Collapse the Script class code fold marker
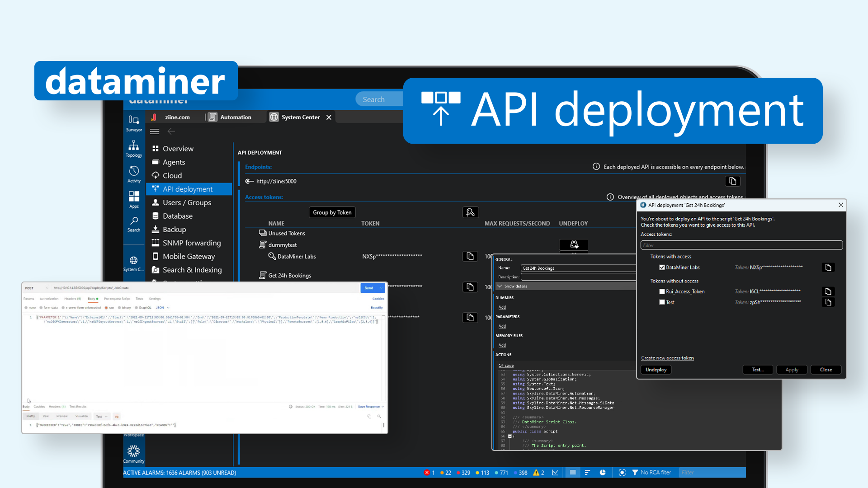 (509, 436)
